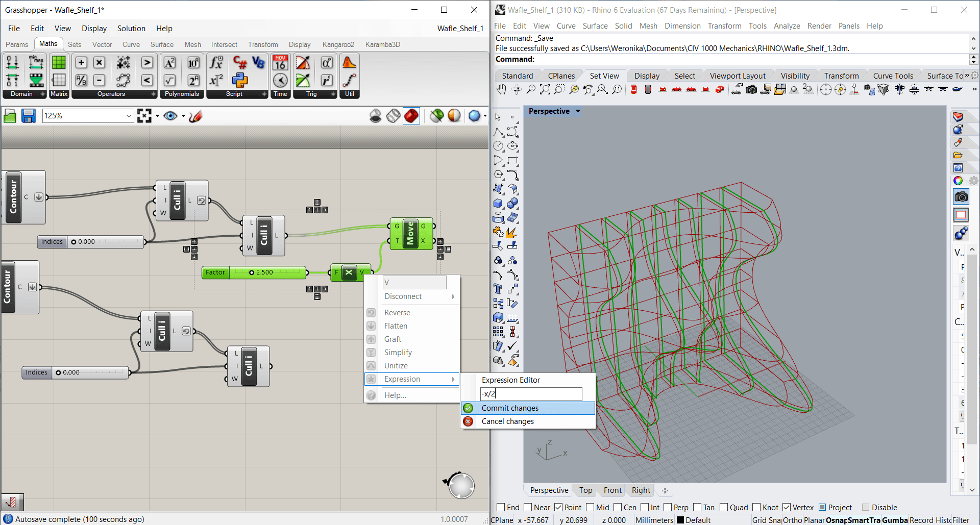This screenshot has height=525, width=980.
Task: Select the C# script component icon
Action: coord(240,62)
